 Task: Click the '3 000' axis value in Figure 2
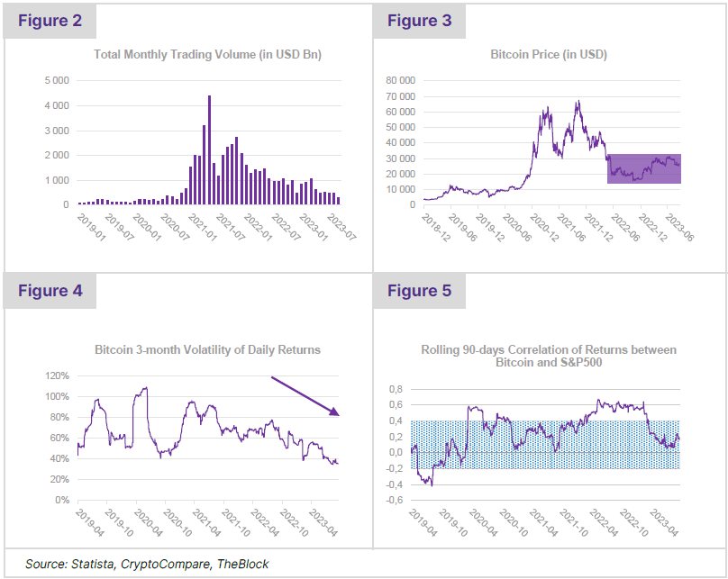pos(57,131)
